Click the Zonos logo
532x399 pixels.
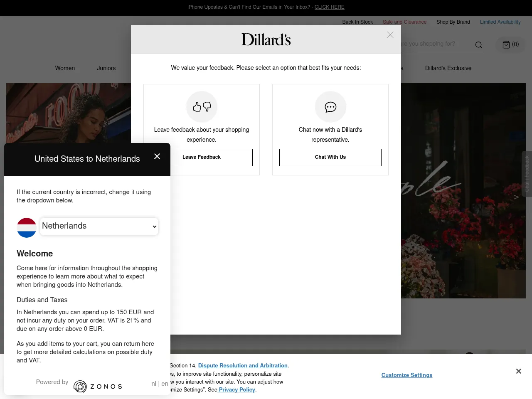[x=97, y=386]
